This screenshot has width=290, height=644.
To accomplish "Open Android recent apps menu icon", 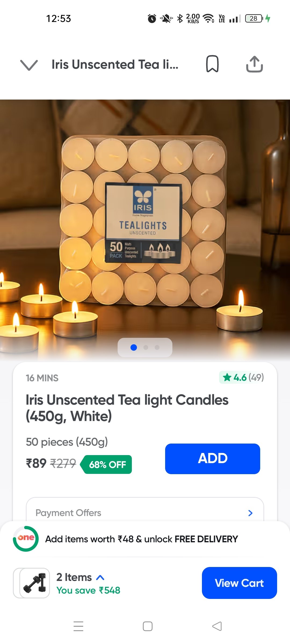I will point(78,626).
